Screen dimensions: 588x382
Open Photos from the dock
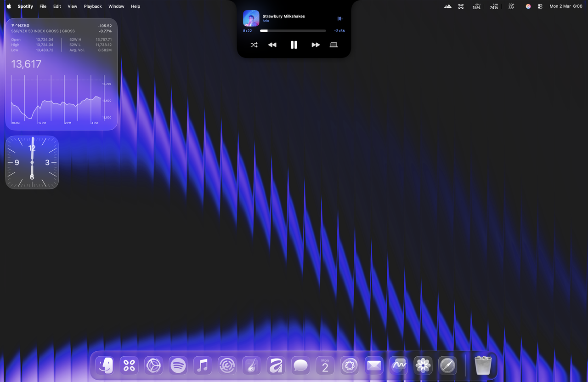coord(423,366)
